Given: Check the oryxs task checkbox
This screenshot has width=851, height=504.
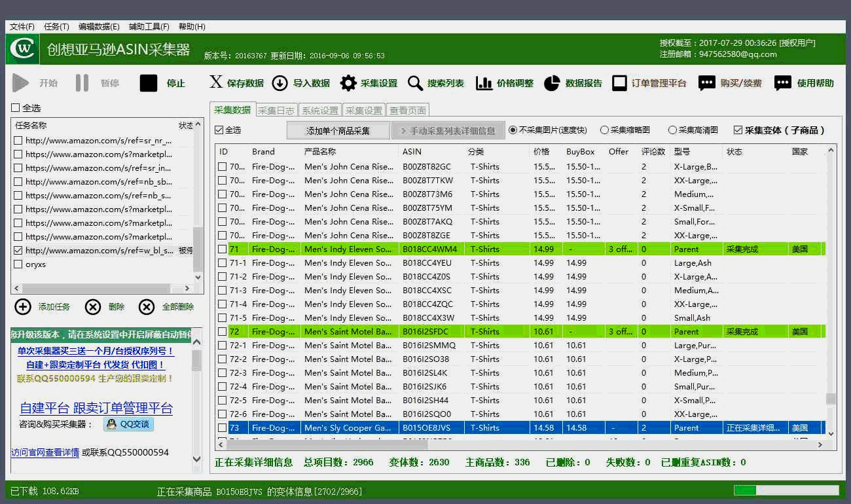Looking at the screenshot, I should (18, 264).
